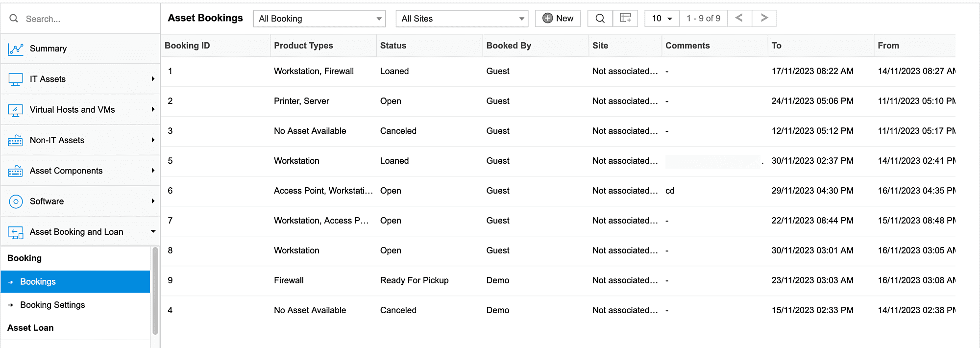Click the IT Assets monitor icon

pos(16,79)
